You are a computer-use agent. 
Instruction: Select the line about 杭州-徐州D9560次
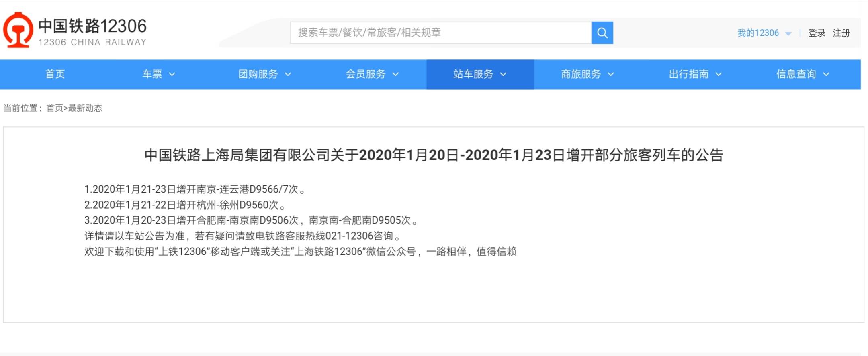185,205
